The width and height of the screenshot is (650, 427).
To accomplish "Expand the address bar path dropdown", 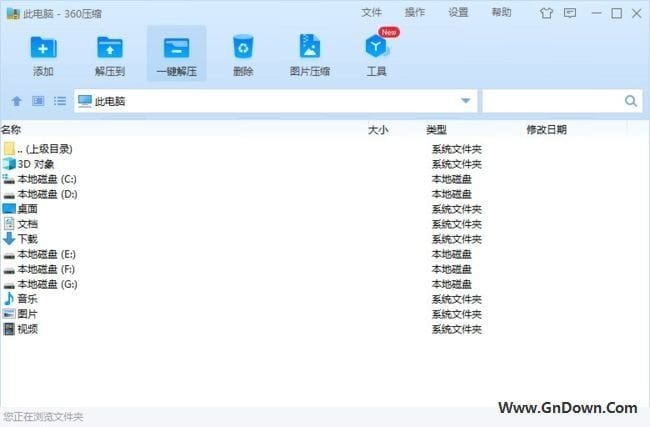I will (465, 101).
